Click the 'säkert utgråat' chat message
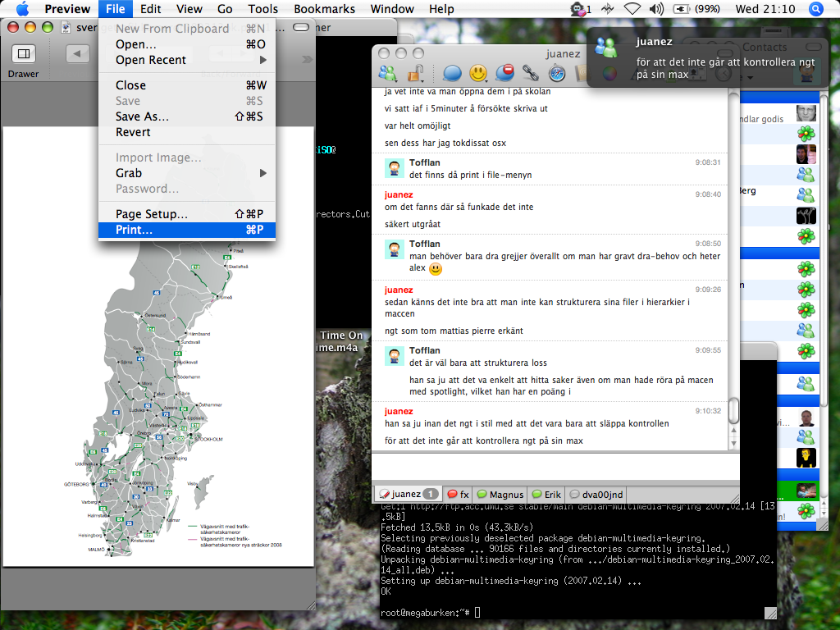Screen dimensions: 840x630 413,224
